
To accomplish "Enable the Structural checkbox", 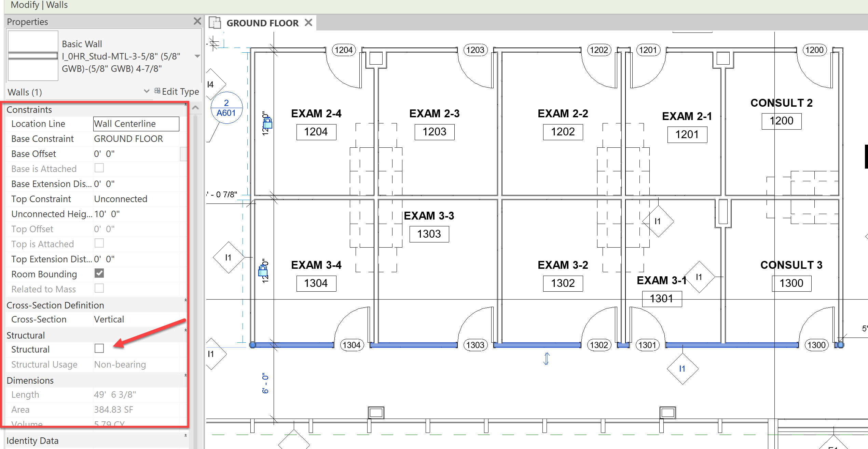I will tap(99, 348).
